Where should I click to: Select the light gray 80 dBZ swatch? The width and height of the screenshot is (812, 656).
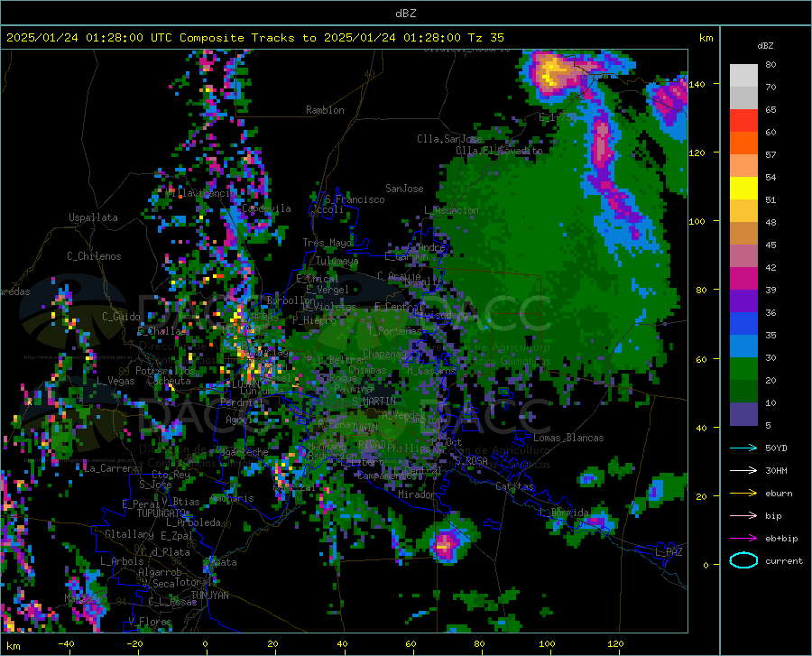click(743, 75)
